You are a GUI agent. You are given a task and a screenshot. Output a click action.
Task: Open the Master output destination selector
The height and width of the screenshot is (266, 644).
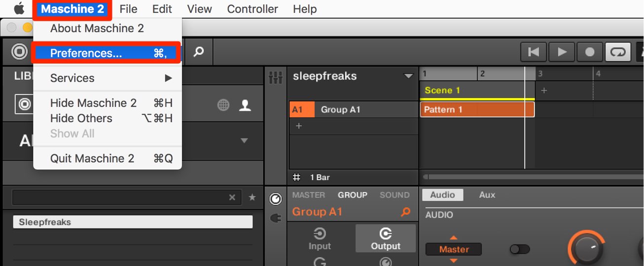454,249
